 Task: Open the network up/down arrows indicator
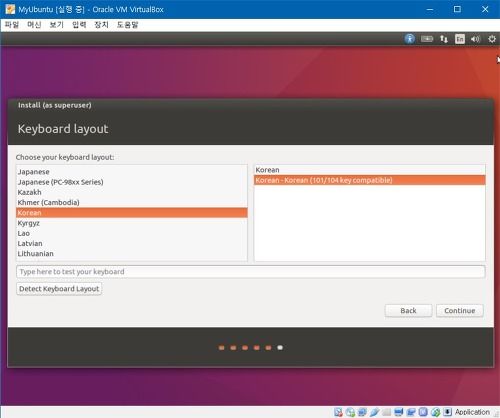(444, 39)
